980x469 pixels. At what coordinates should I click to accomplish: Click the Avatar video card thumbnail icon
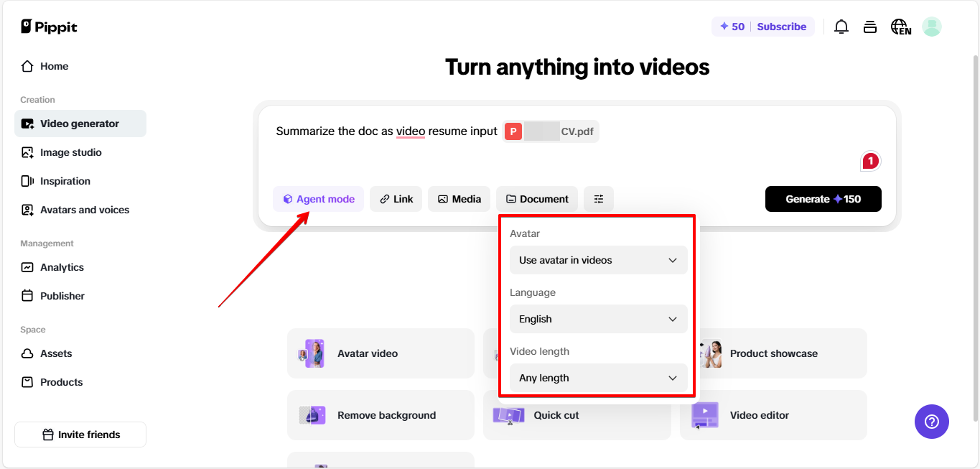point(312,353)
